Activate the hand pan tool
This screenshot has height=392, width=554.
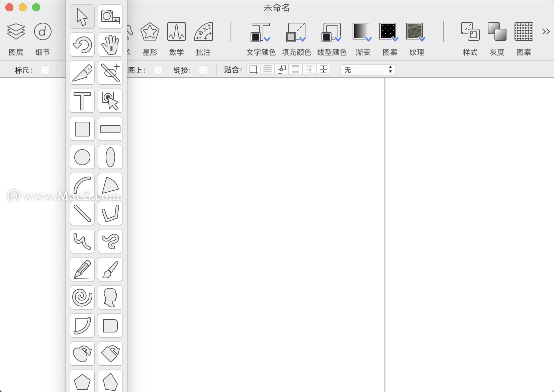tap(110, 44)
